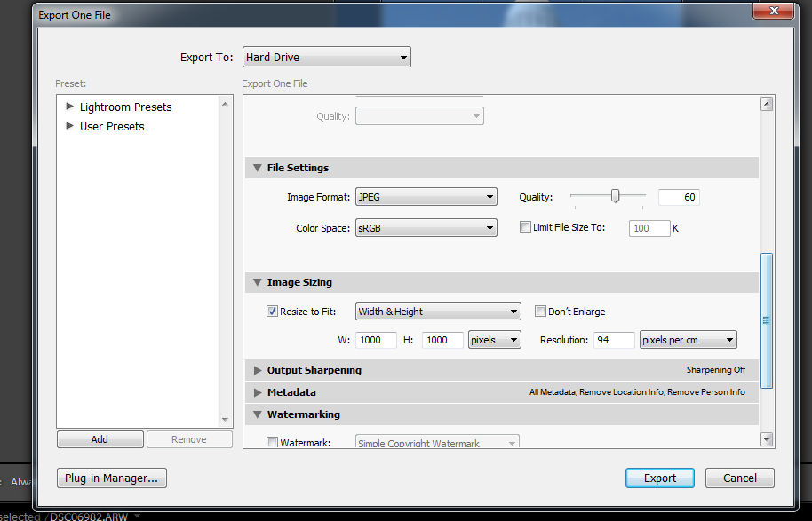Uncheck the Resize to Fit checkbox
The height and width of the screenshot is (521, 812).
pyautogui.click(x=273, y=312)
